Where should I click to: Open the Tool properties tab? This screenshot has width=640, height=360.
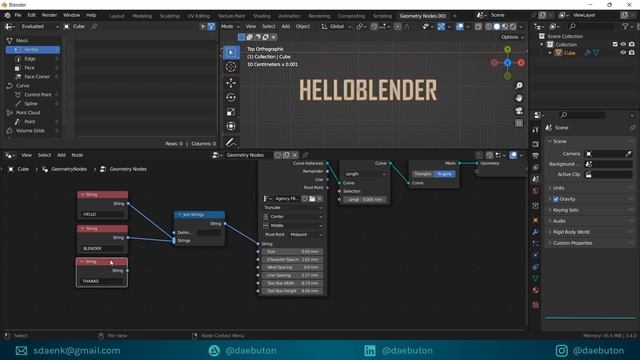536,129
